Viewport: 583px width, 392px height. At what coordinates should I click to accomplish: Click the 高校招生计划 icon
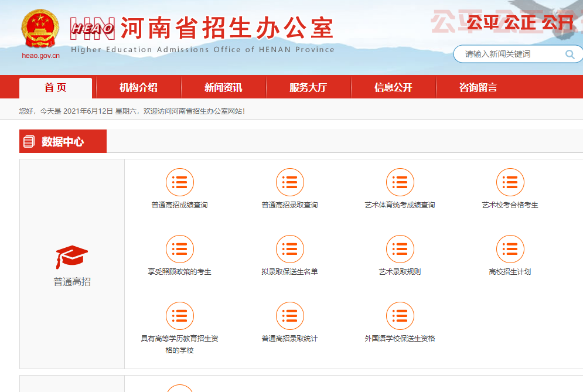510,250
